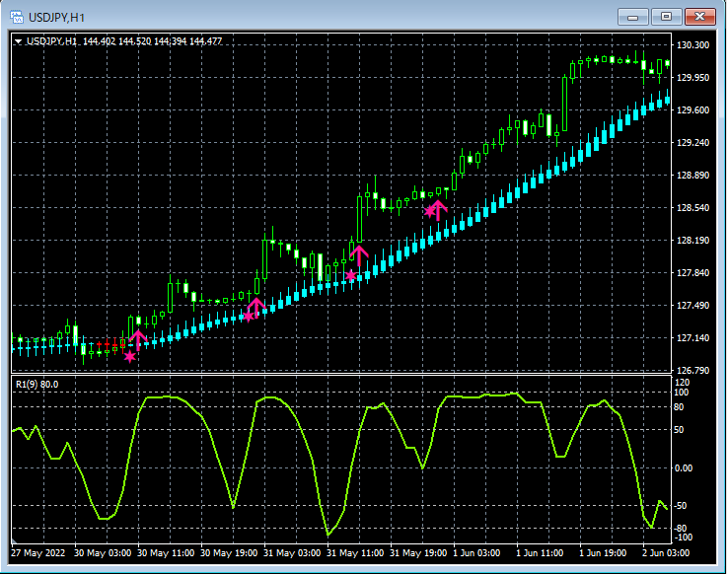Select the pink up arrow near 31 May 11:00
The height and width of the screenshot is (574, 728).
click(x=359, y=255)
